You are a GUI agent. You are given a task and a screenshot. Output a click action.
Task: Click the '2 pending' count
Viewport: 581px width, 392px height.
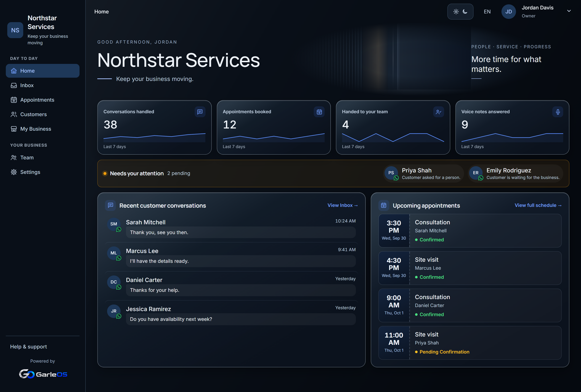pos(178,173)
